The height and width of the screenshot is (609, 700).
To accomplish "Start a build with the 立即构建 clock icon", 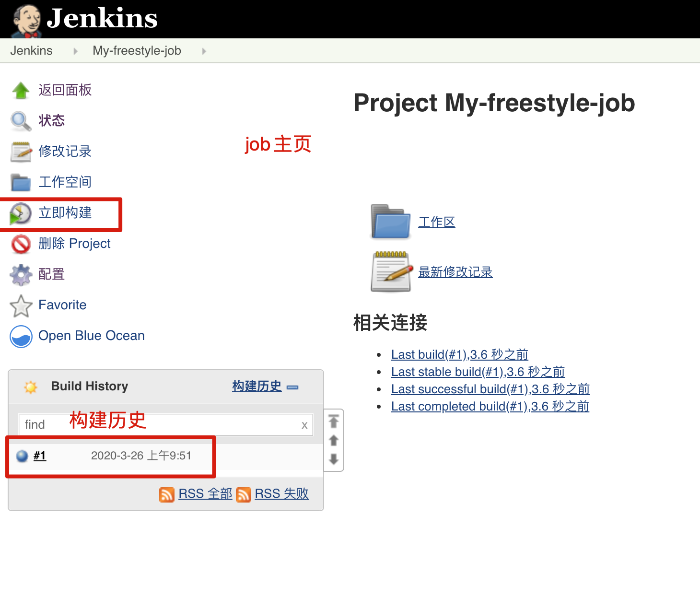I will (21, 213).
